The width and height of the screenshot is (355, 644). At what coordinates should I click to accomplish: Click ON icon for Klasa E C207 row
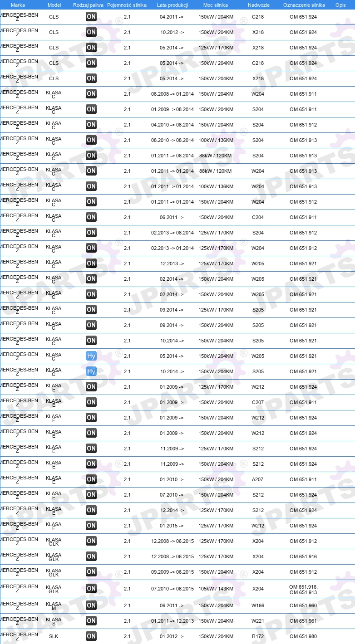pos(91,402)
